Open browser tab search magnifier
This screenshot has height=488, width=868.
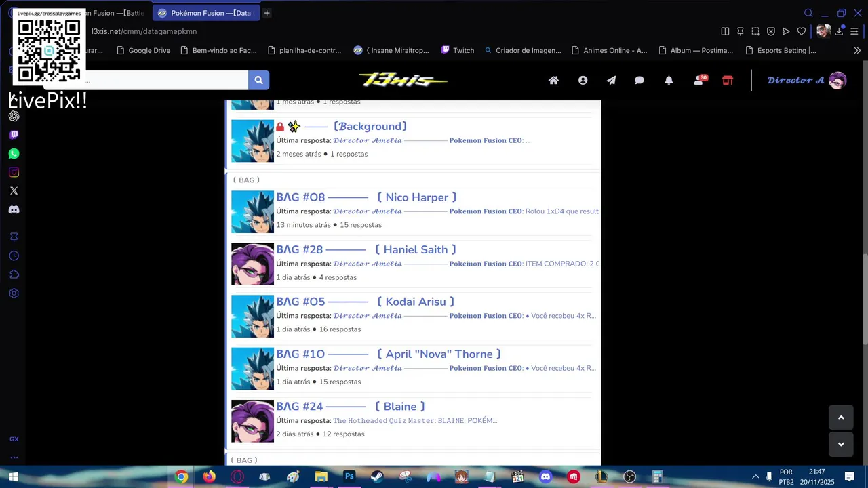pos(808,13)
